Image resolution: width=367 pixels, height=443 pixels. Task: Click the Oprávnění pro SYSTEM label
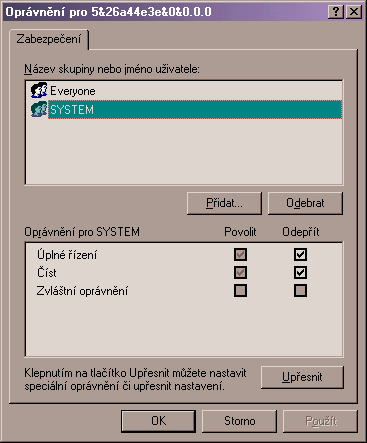(82, 232)
